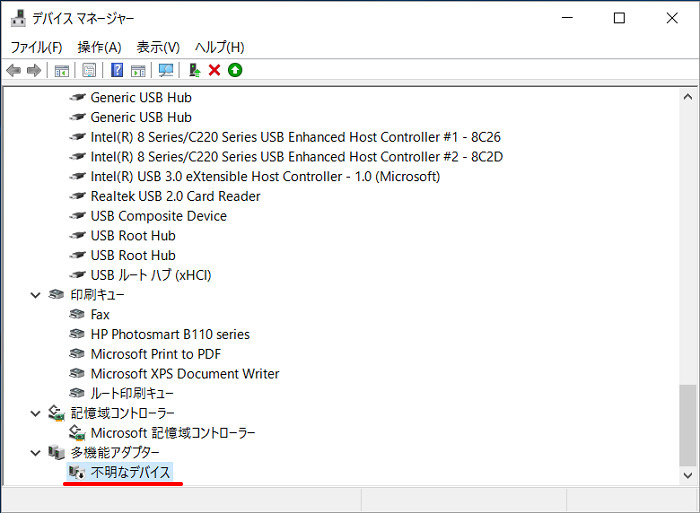Click the blue Help question mark icon
The height and width of the screenshot is (513, 700).
click(x=117, y=70)
